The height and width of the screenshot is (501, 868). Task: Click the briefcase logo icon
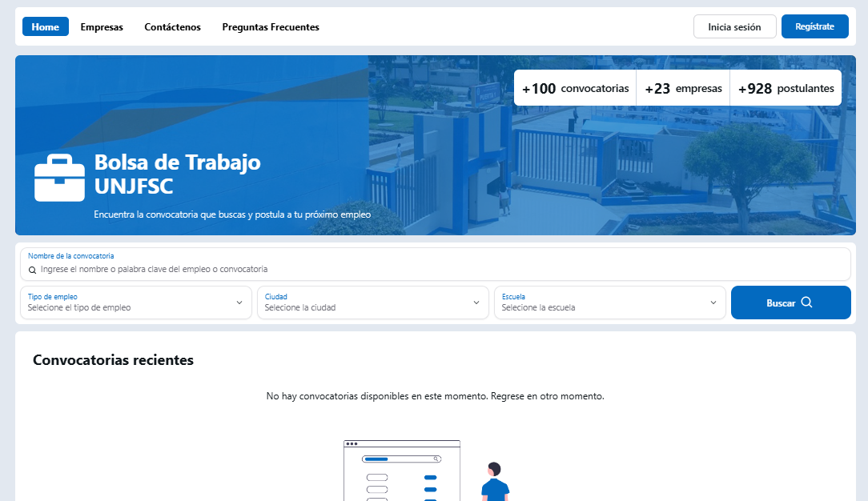pyautogui.click(x=58, y=176)
